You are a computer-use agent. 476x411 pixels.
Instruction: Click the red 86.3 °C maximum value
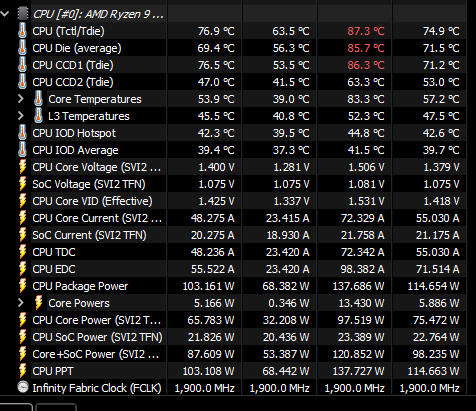366,65
